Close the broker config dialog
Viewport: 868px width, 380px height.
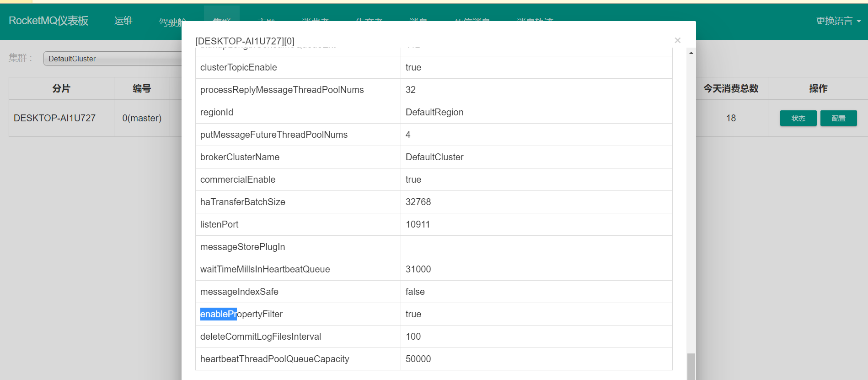point(677,40)
